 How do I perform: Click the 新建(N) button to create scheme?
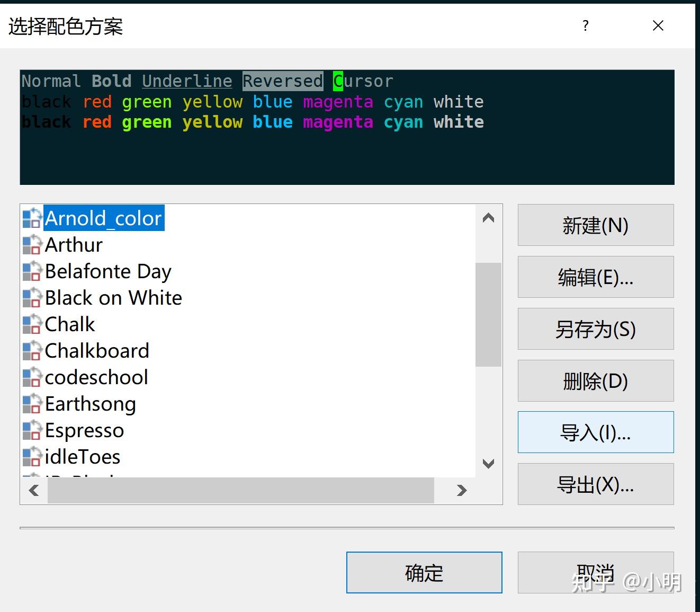pyautogui.click(x=595, y=225)
